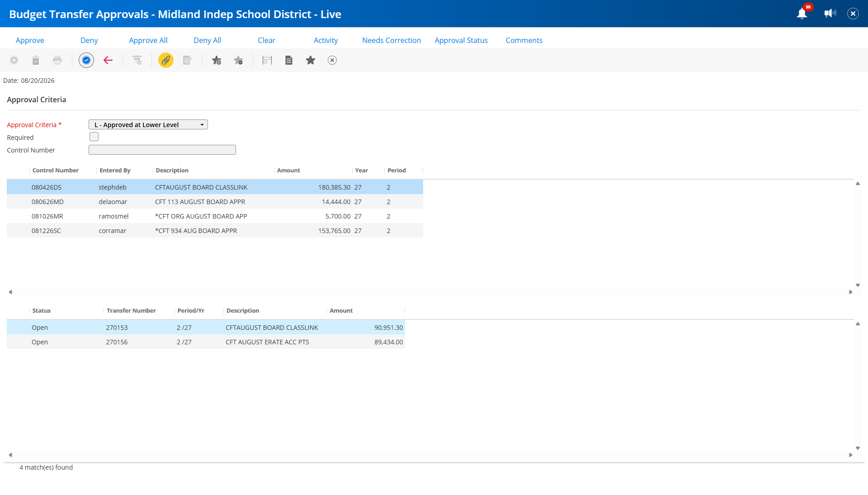Toggle the Required checkbox
Image resolution: width=868 pixels, height=495 pixels.
tap(94, 137)
